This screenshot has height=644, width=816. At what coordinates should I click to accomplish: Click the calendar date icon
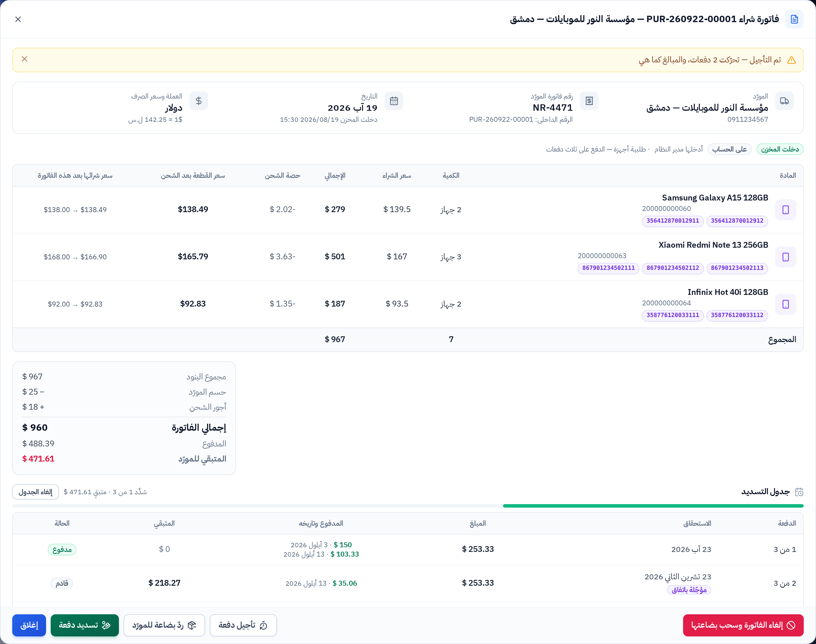[394, 101]
